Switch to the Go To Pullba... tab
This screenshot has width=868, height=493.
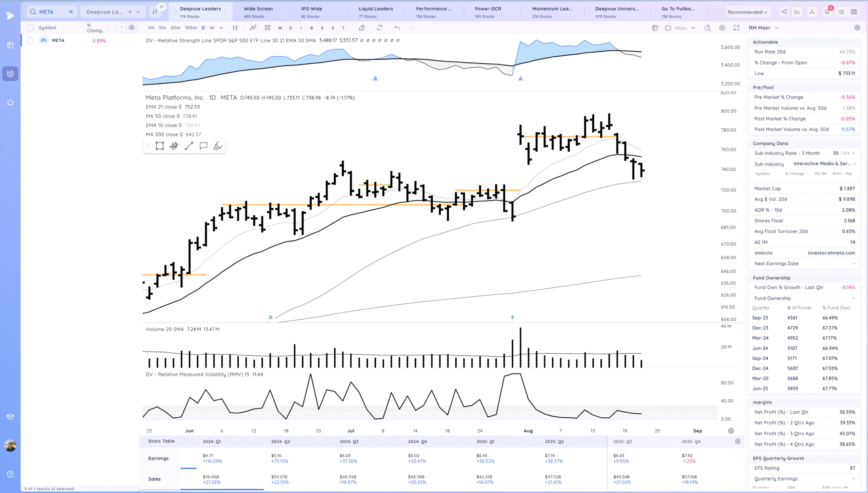click(678, 12)
